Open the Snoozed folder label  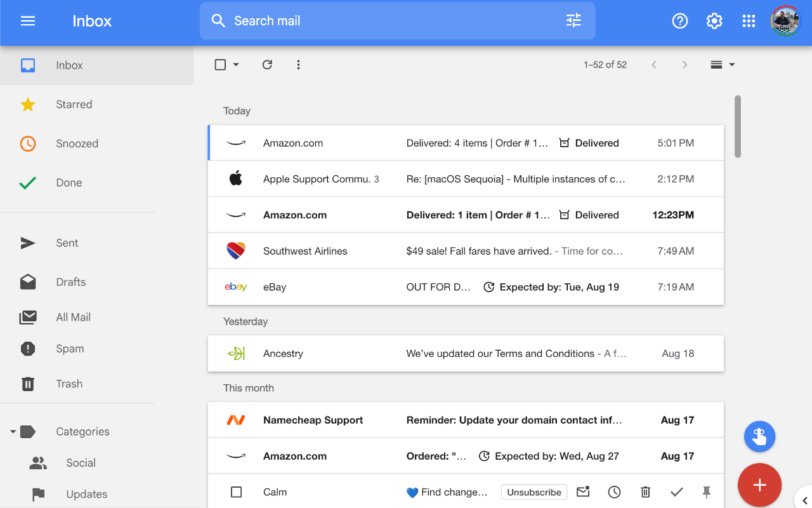pos(77,144)
